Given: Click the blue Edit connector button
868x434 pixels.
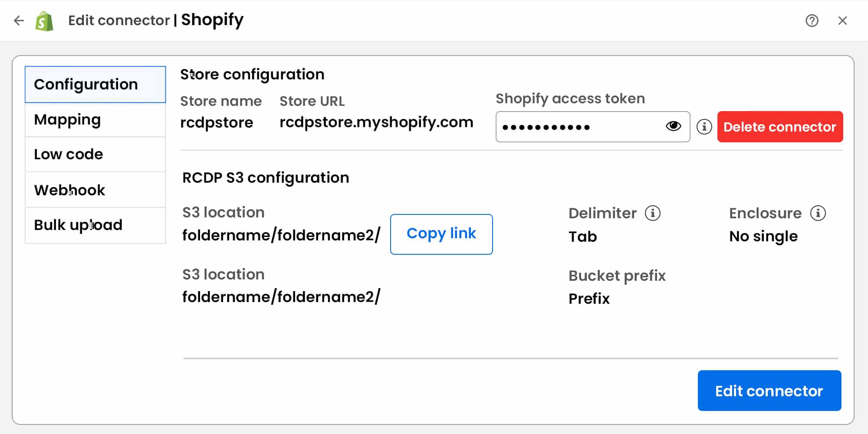Looking at the screenshot, I should tap(769, 391).
